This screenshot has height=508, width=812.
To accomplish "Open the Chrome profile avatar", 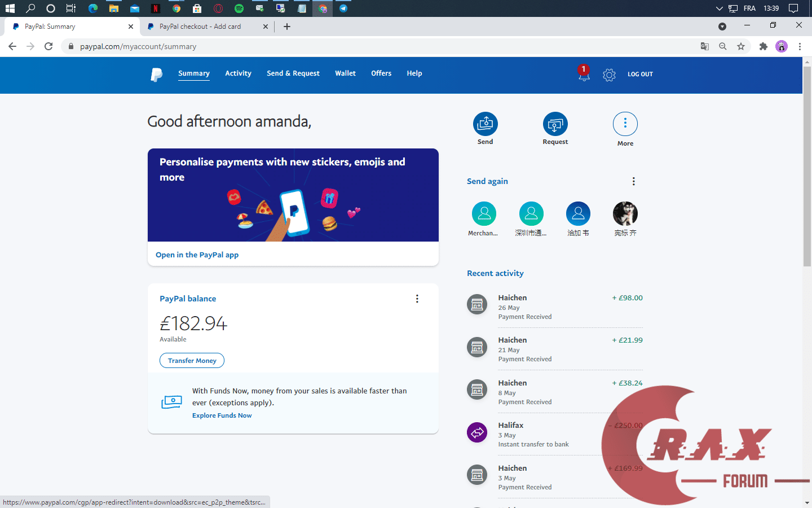I will coord(782,46).
